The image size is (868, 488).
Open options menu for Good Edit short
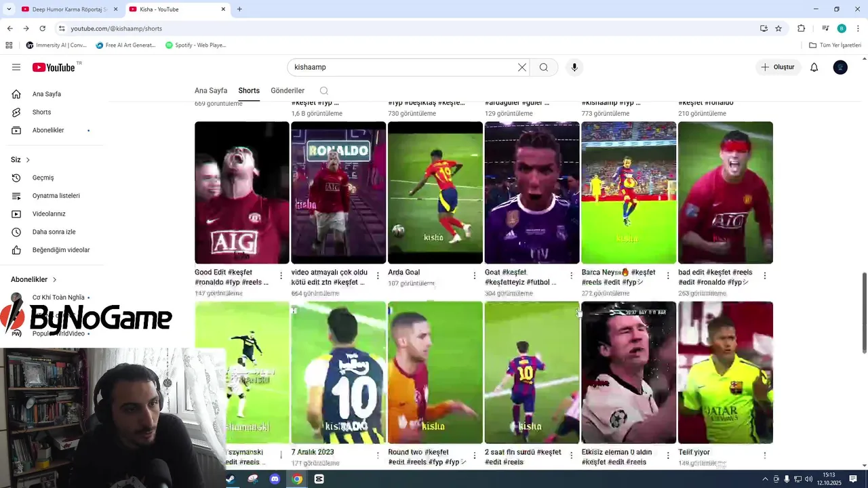281,276
